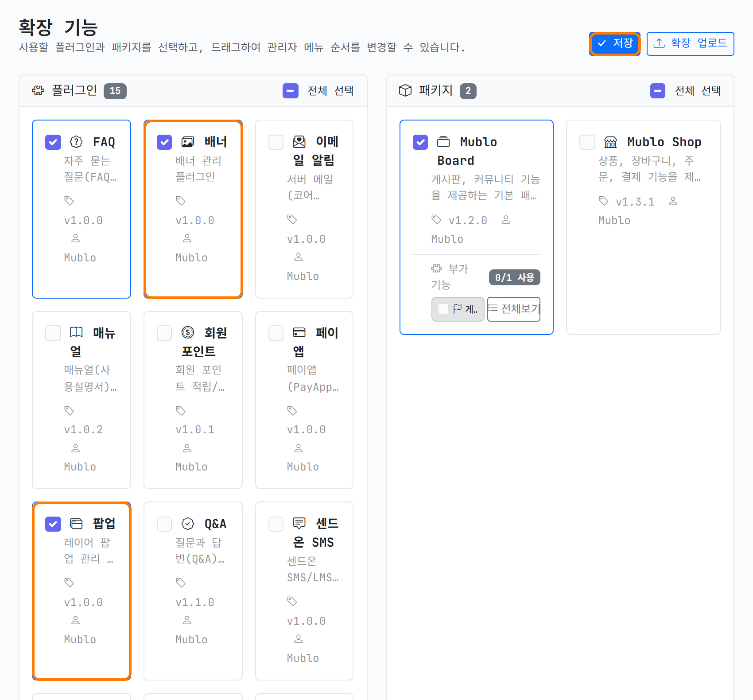Screen dimensions: 753x700
Task: Click the 팝업 window icon
Action: (x=76, y=524)
